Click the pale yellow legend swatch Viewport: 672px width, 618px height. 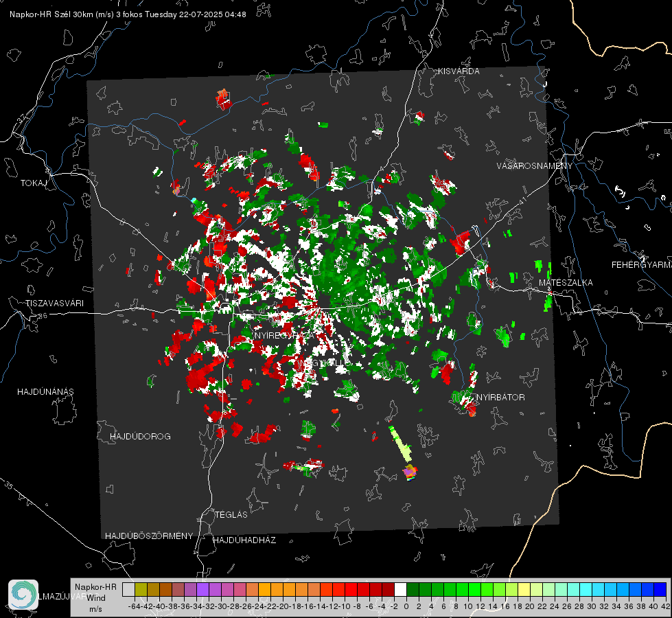click(524, 589)
